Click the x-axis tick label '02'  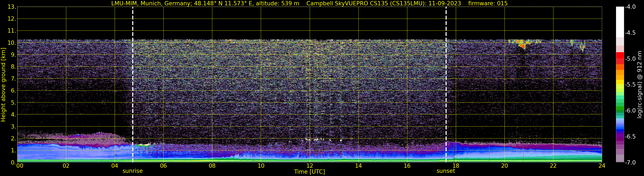coord(66,166)
